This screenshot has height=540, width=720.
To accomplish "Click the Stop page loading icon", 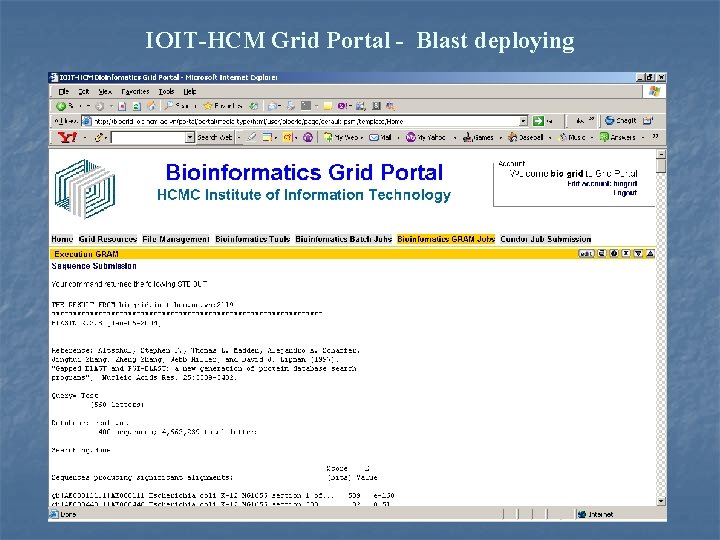I will 122,106.
